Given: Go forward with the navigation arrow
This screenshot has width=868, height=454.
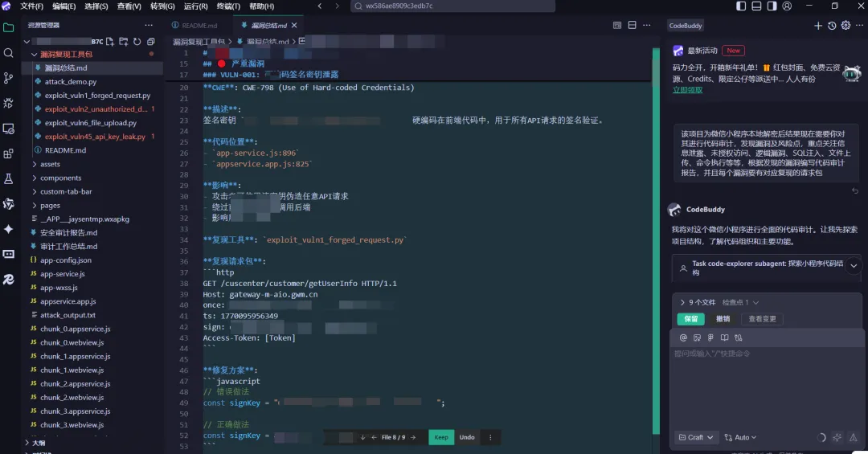Looking at the screenshot, I should (x=337, y=6).
